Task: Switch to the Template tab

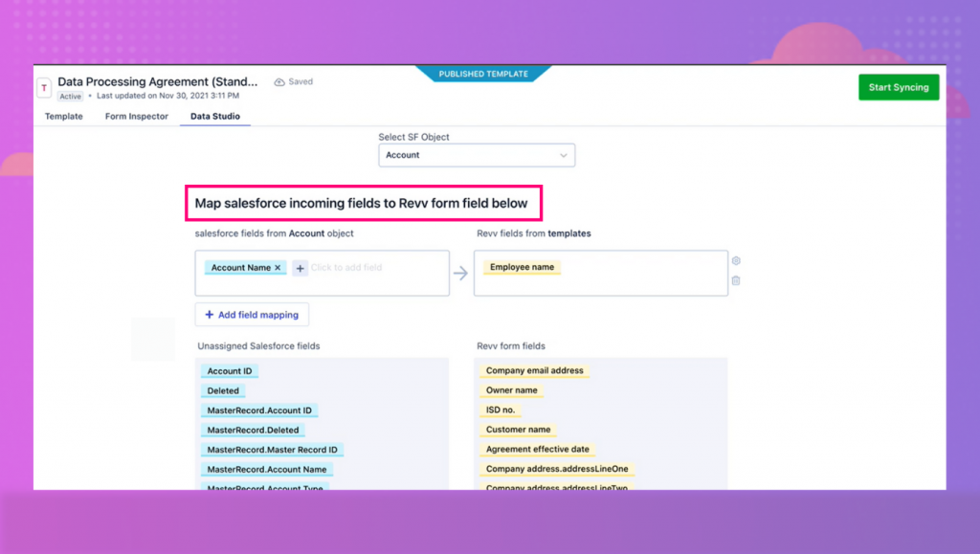Action: pos(64,116)
